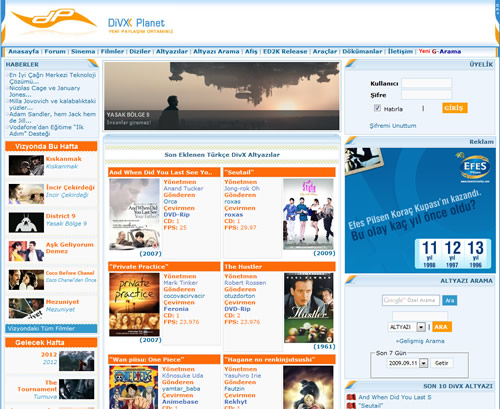
Task: Open The Tournament movie link
Action: (37, 386)
